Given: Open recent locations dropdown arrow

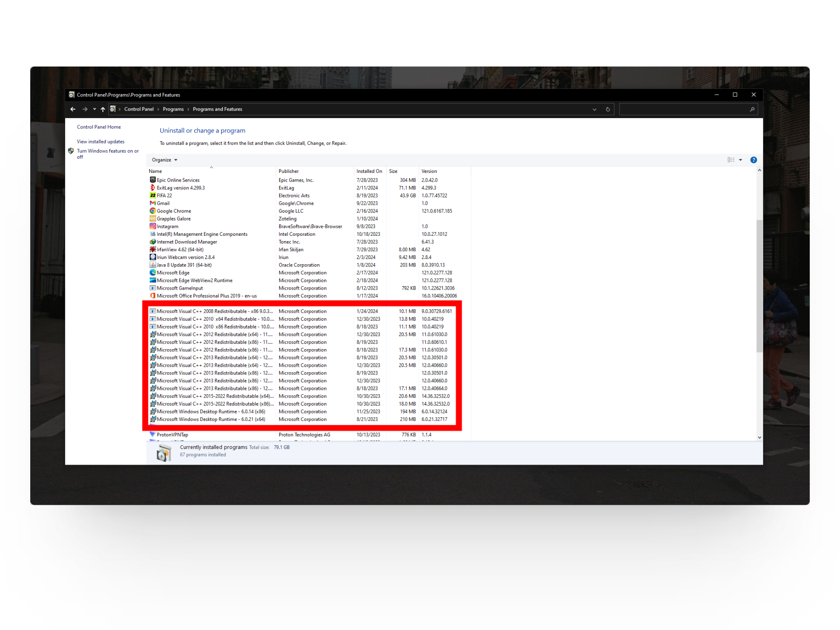Looking at the screenshot, I should [x=94, y=109].
